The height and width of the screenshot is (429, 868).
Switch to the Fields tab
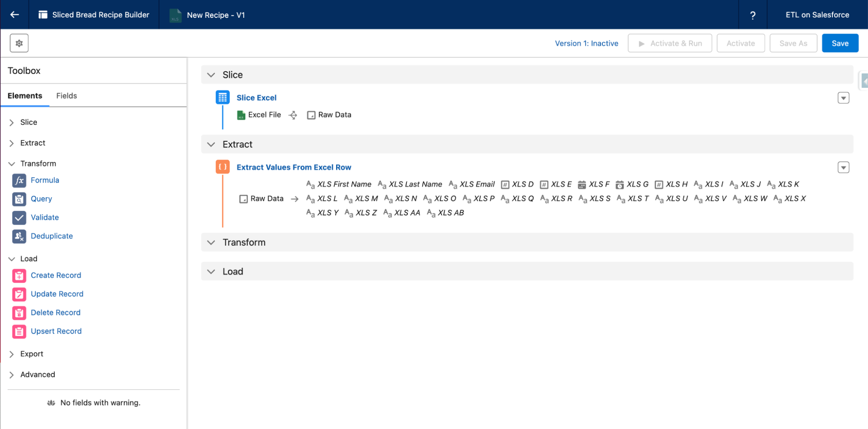pyautogui.click(x=66, y=96)
